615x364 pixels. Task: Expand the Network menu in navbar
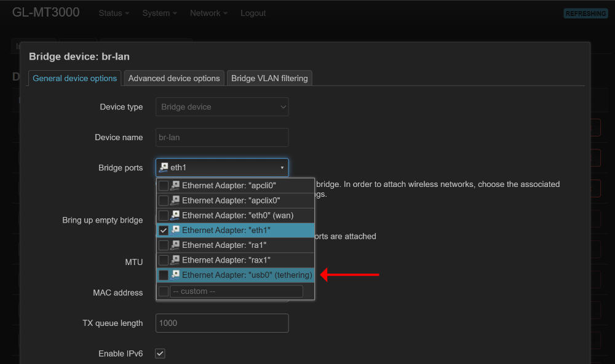pos(208,13)
